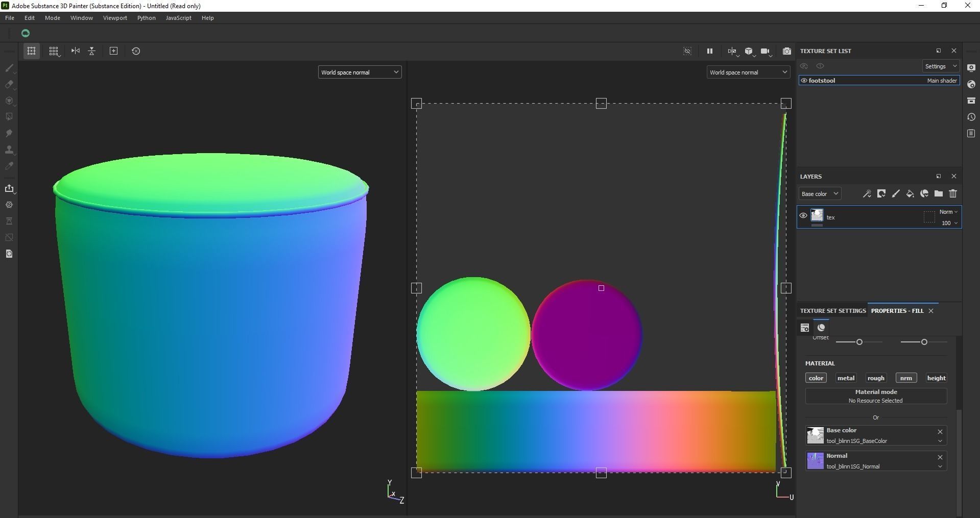Toggle visibility of the tex layer
The width and height of the screenshot is (980, 518).
tap(803, 216)
